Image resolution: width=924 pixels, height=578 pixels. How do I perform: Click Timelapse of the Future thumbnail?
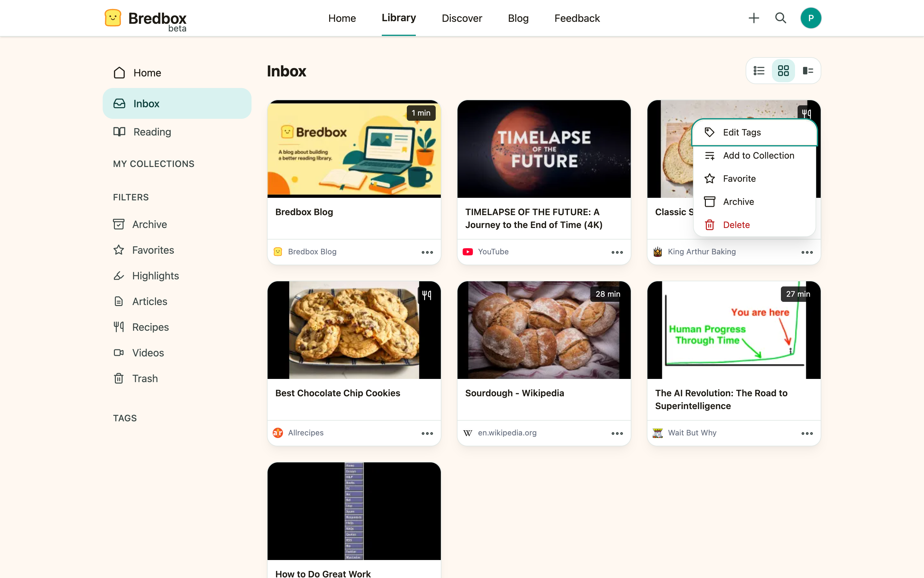click(x=544, y=149)
